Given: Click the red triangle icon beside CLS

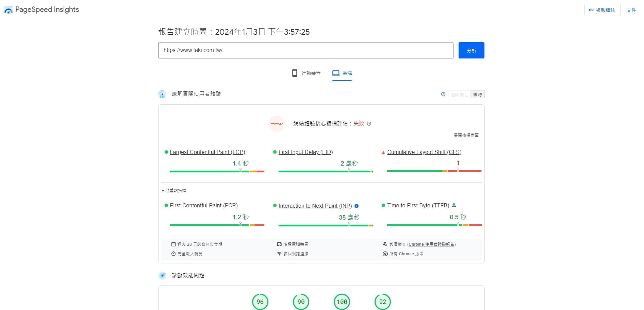Looking at the screenshot, I should coord(383,153).
